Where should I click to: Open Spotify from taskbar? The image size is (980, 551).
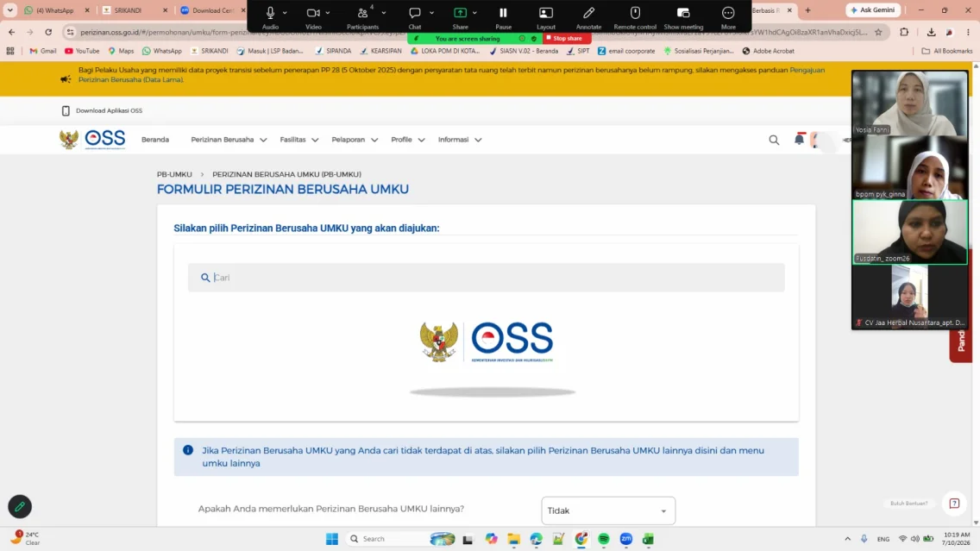[604, 539]
